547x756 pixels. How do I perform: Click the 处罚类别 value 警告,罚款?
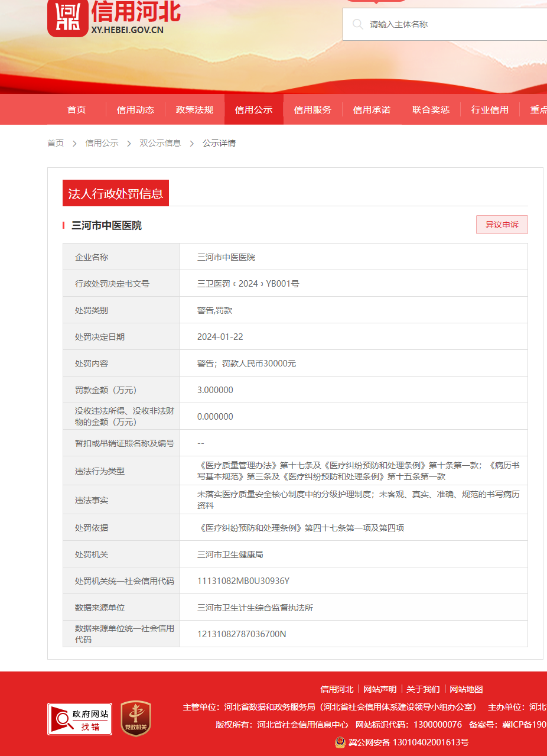pyautogui.click(x=215, y=310)
